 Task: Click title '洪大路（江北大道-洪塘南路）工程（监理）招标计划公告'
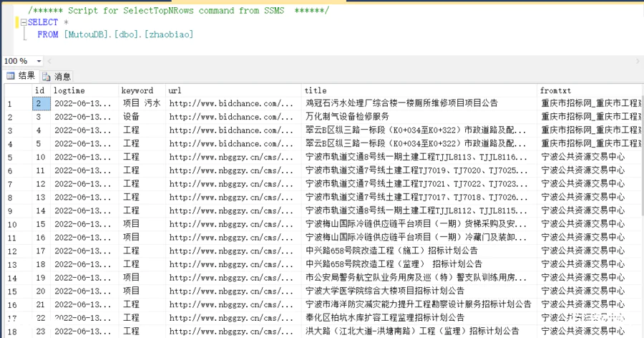pos(412,331)
